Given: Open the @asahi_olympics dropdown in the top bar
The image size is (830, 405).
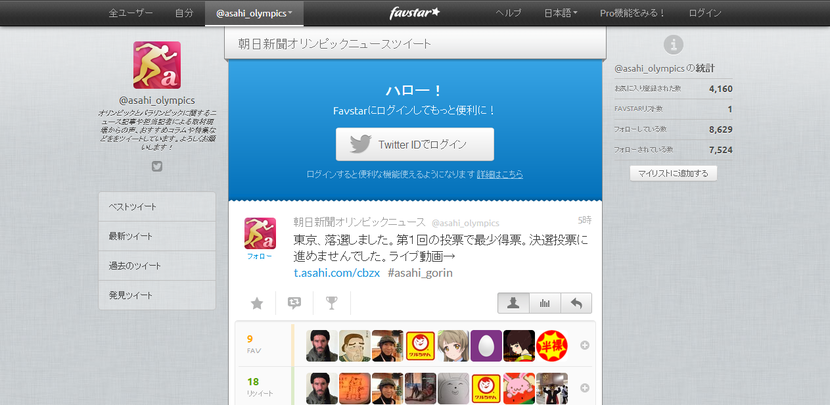Looking at the screenshot, I should coord(254,13).
